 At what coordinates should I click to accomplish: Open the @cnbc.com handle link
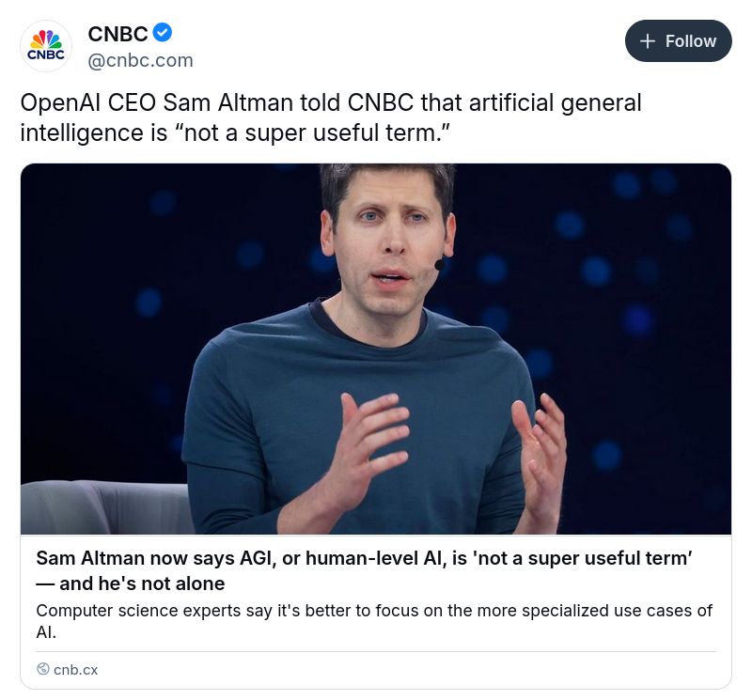141,60
